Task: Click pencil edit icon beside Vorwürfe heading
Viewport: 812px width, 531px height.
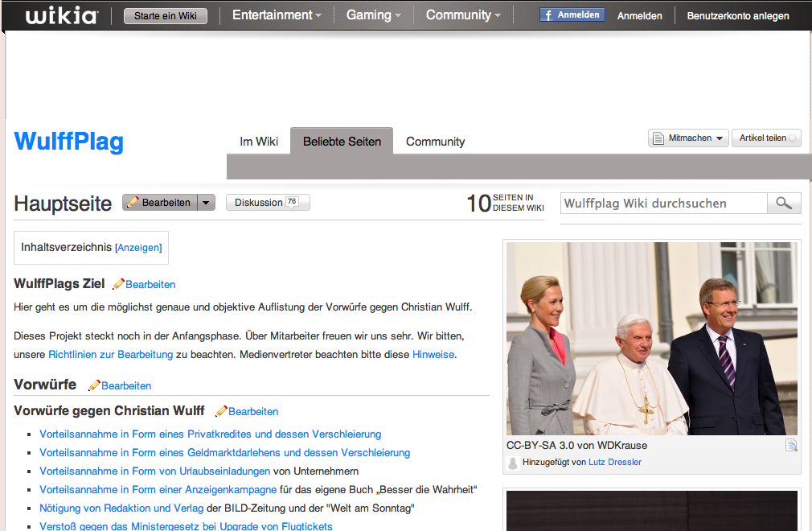Action: tap(94, 385)
